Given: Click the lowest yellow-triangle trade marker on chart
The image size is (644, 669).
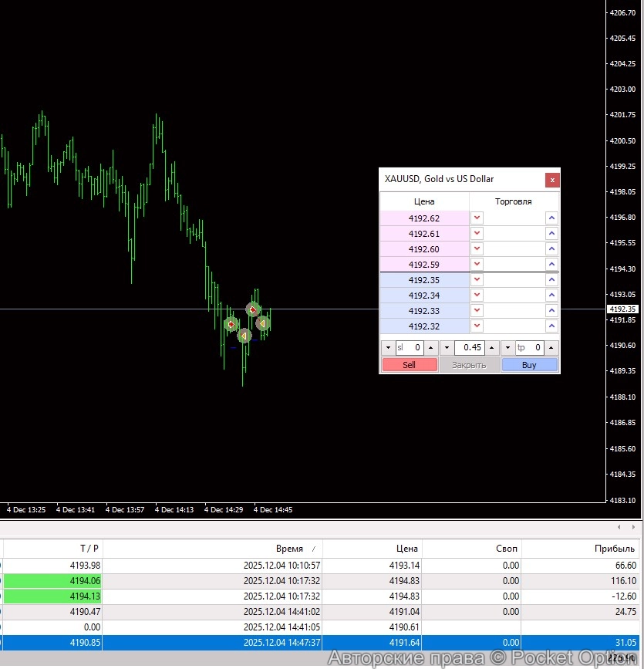Looking at the screenshot, I should [244, 336].
